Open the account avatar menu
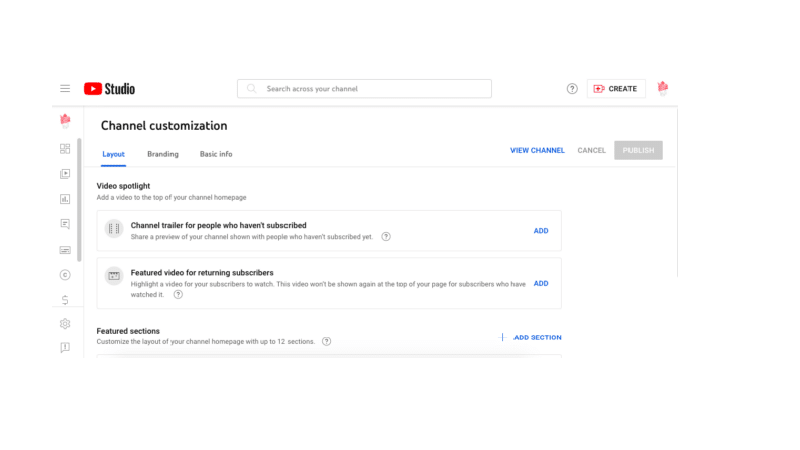Image resolution: width=800 pixels, height=450 pixels. coord(662,88)
